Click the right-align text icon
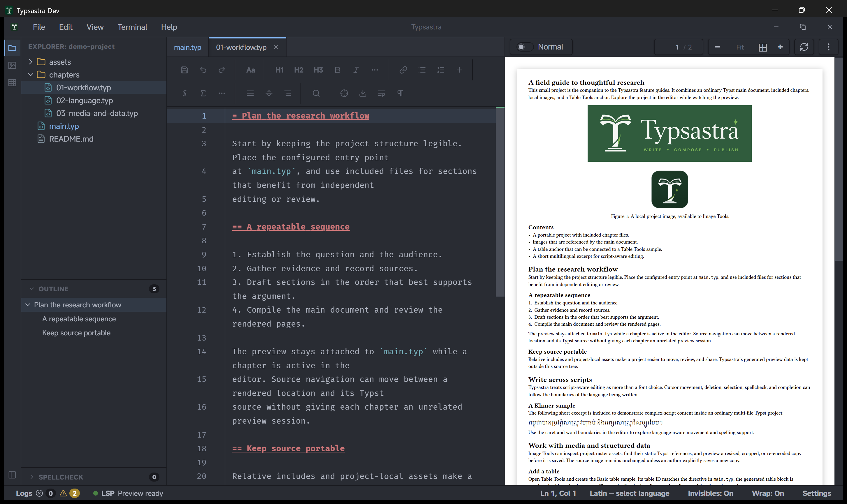 288,93
